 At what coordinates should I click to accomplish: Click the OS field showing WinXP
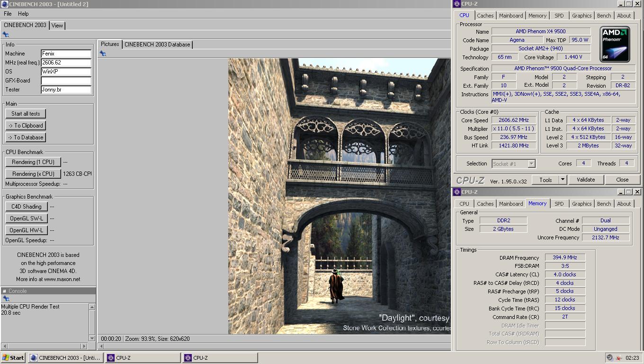click(66, 72)
